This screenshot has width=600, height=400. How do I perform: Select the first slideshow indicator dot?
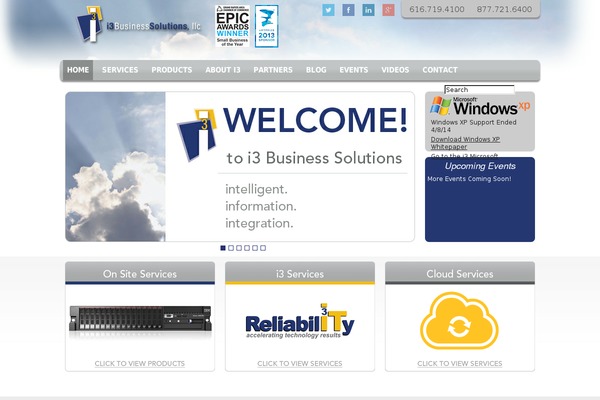coord(223,248)
